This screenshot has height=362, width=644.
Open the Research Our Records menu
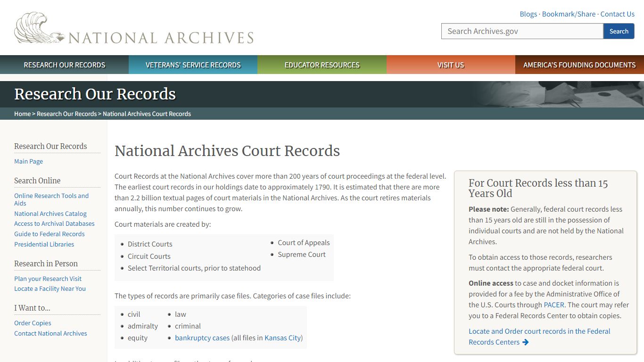pos(65,65)
